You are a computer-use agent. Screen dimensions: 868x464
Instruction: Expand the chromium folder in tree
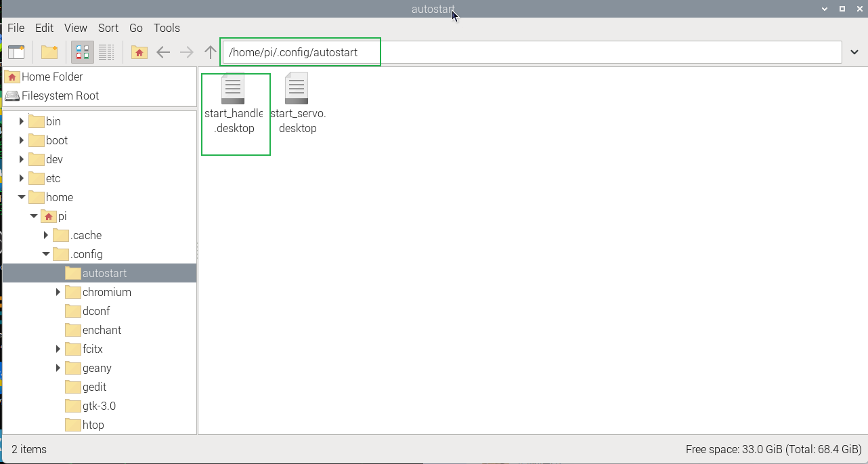coord(58,292)
